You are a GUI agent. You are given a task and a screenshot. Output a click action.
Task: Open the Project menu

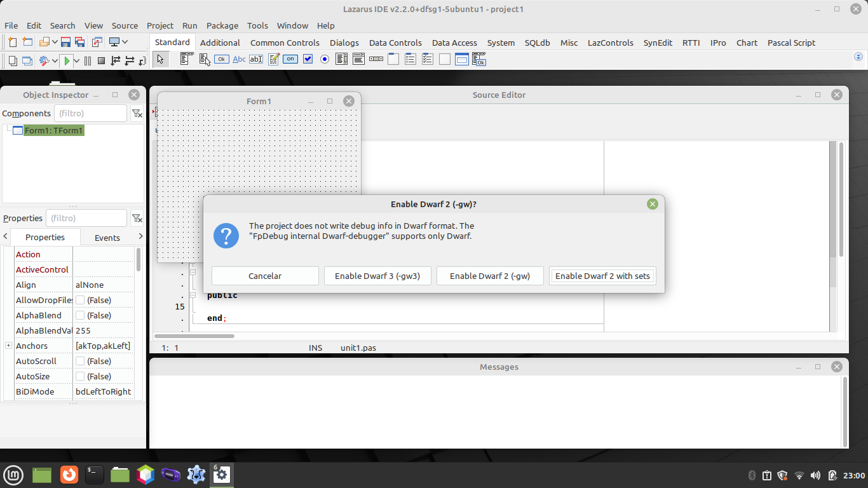160,25
